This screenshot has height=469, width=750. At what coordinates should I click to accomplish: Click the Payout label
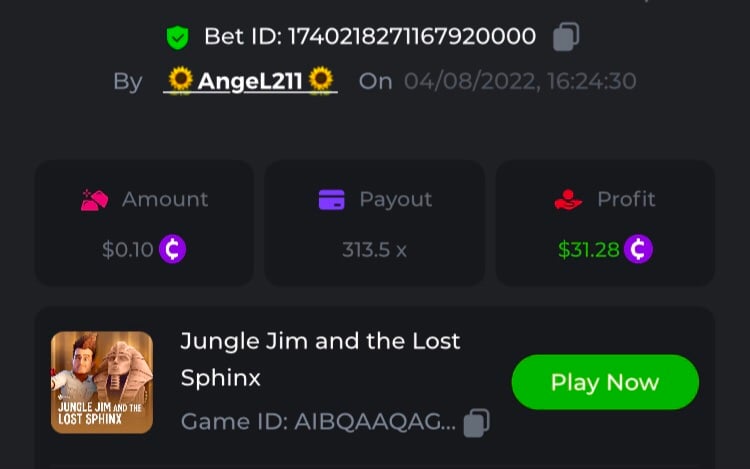click(395, 200)
